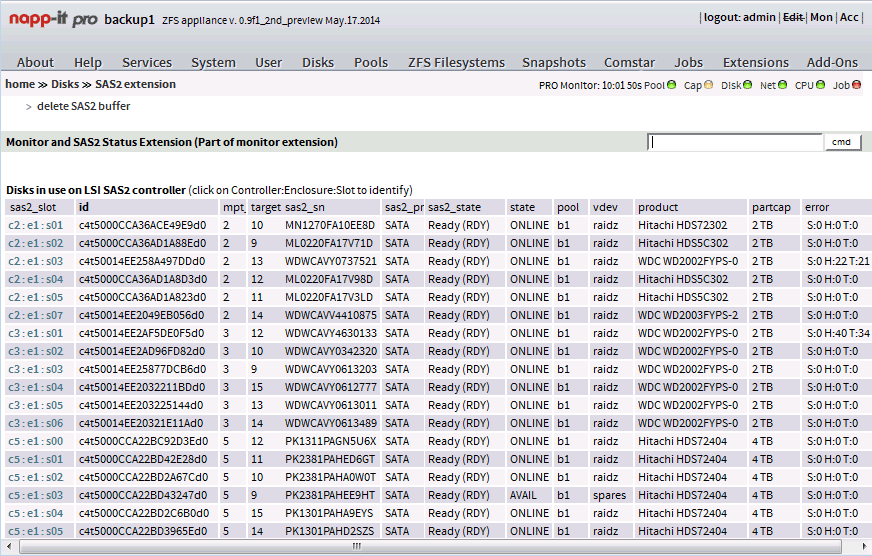
Task: Select serial number WDWCAVY0737521
Action: 331,261
